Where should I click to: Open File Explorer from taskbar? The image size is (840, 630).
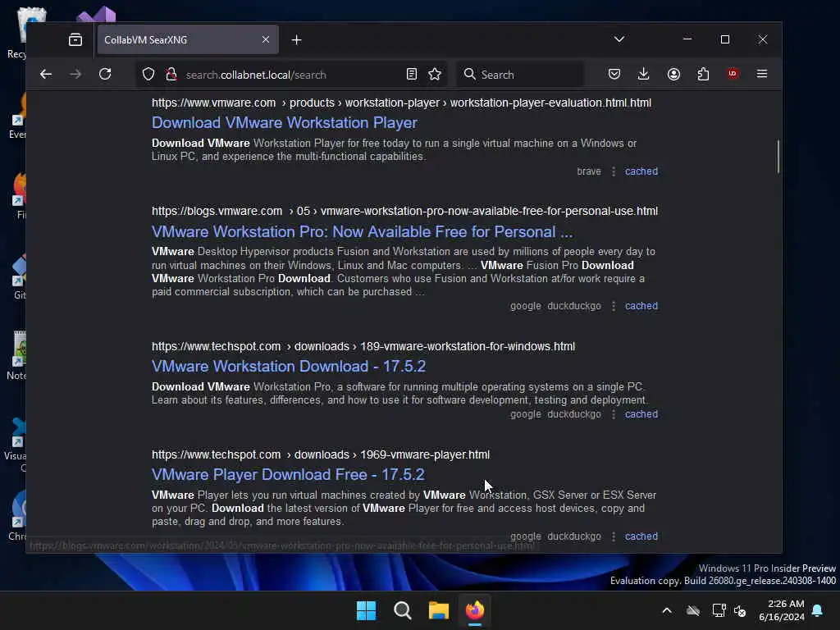pyautogui.click(x=439, y=610)
